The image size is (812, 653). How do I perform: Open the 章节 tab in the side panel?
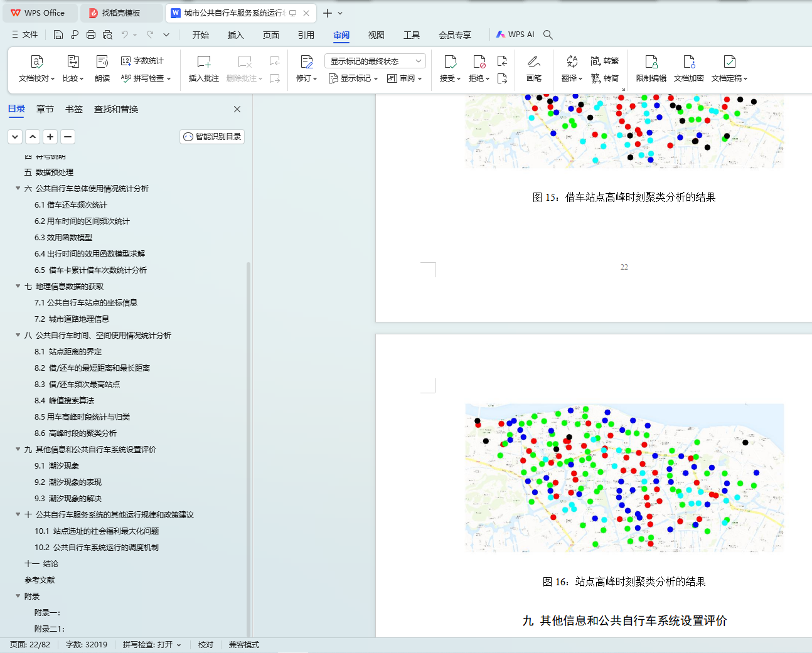(x=45, y=109)
